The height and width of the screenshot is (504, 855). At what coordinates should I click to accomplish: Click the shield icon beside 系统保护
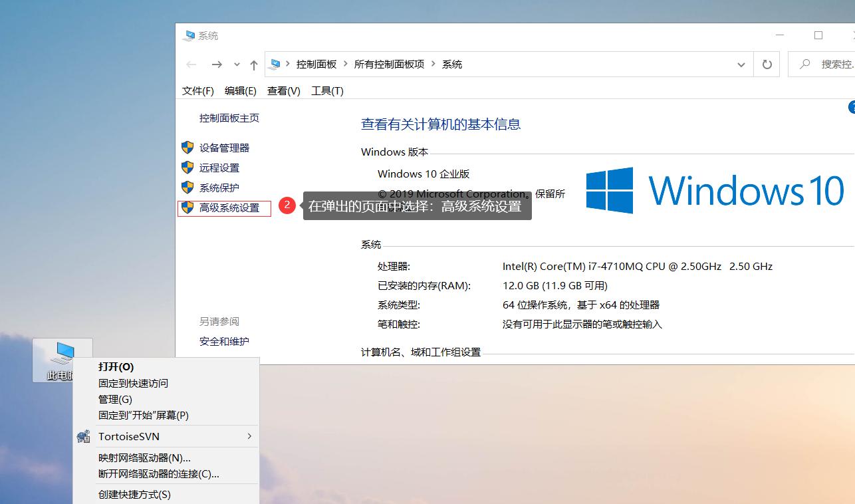pos(187,187)
